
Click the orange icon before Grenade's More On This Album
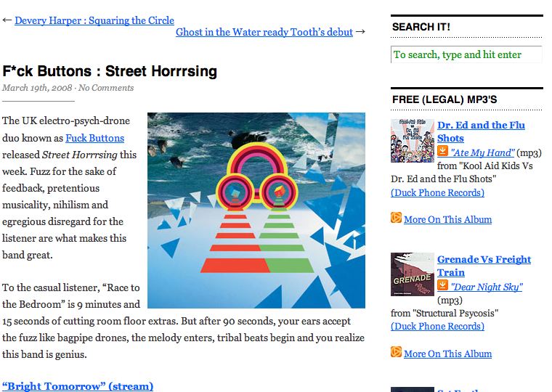pyautogui.click(x=396, y=352)
